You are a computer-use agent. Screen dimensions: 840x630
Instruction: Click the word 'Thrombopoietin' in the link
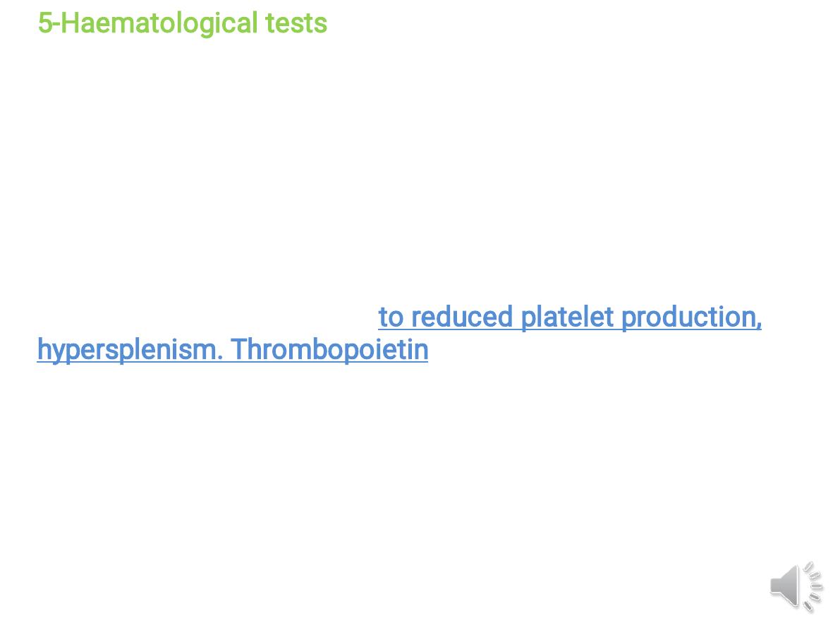329,349
